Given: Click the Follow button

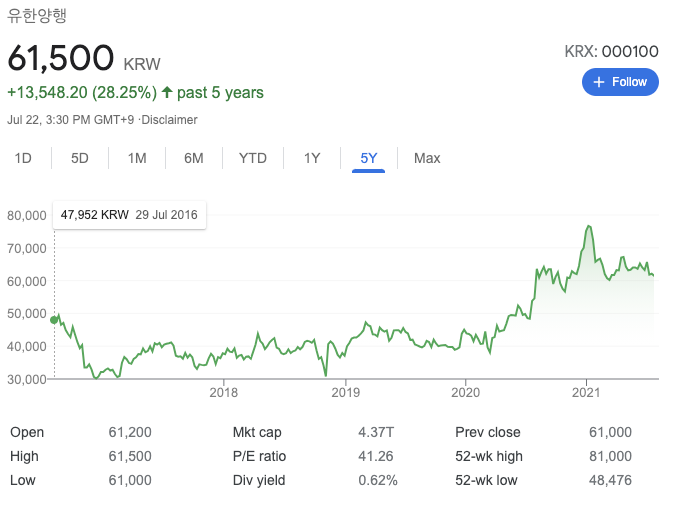Looking at the screenshot, I should pos(620,82).
